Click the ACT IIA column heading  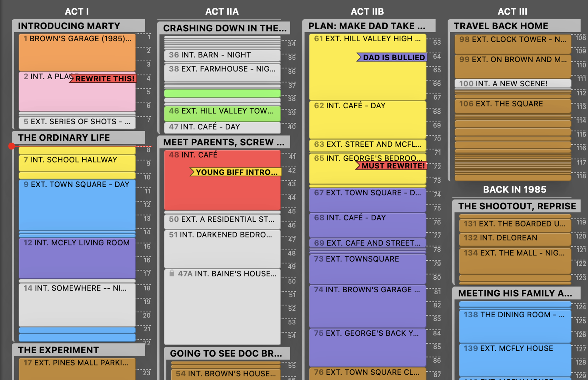[222, 11]
